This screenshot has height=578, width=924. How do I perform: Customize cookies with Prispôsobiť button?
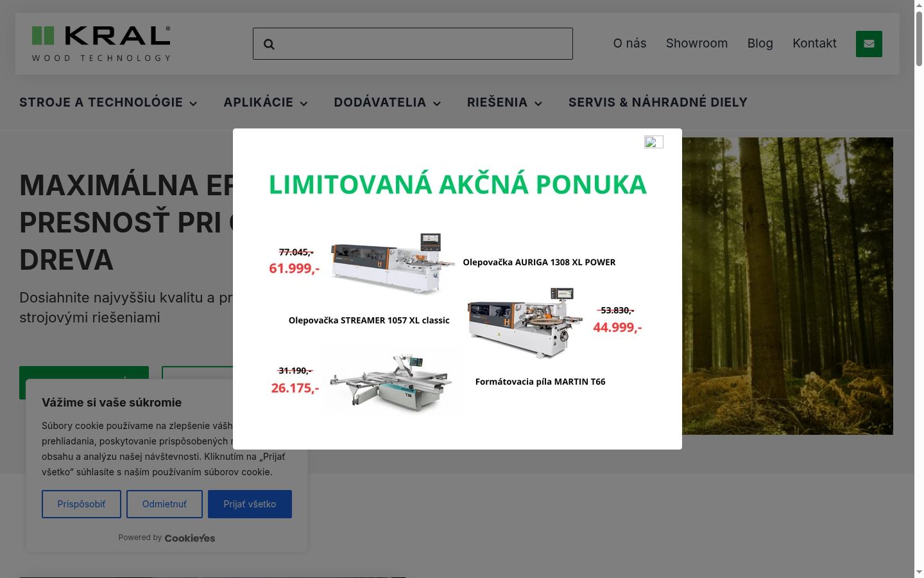tap(81, 504)
